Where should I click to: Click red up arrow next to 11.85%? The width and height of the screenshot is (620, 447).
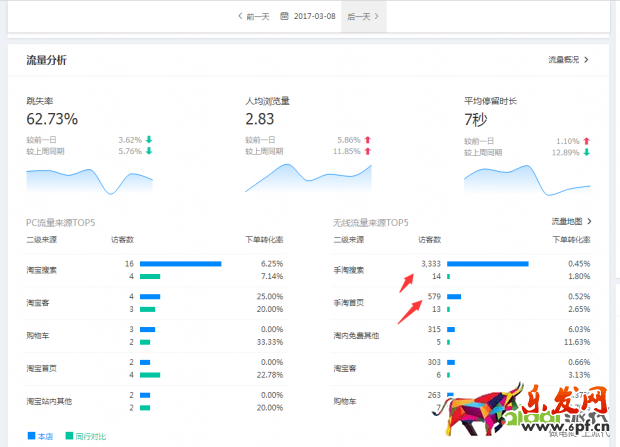(368, 151)
